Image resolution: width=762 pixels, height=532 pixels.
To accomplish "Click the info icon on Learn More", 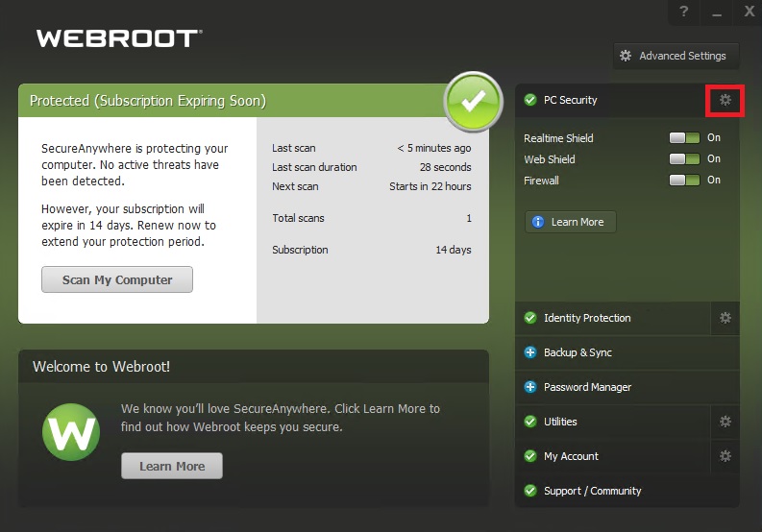I will [538, 222].
